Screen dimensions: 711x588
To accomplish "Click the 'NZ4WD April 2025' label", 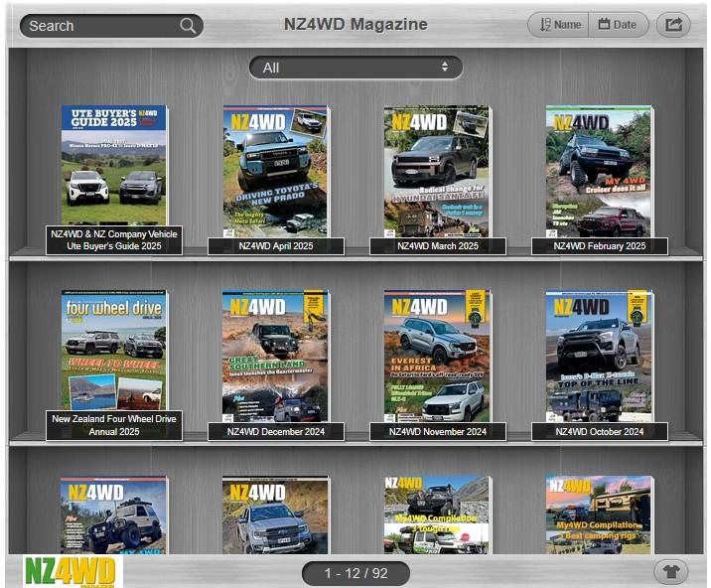I will [x=276, y=246].
